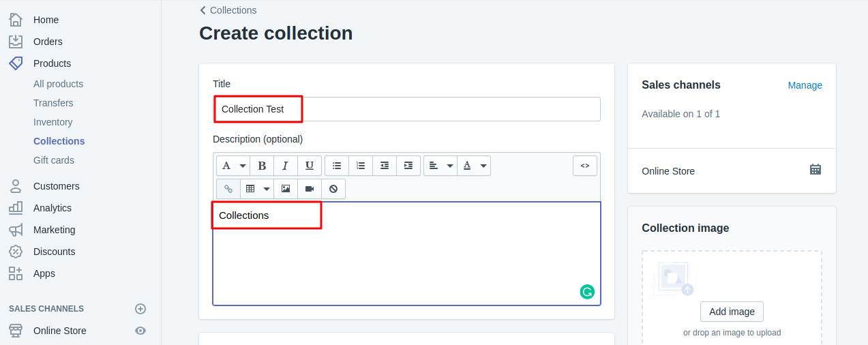868x345 pixels.
Task: Click the collection image upload placeholder
Action: (x=674, y=279)
